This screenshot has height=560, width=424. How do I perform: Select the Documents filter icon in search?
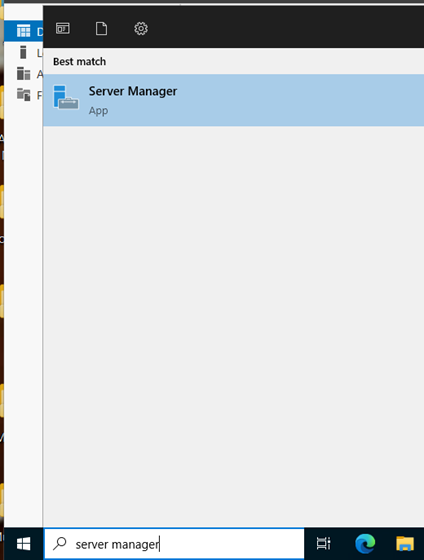point(101,28)
